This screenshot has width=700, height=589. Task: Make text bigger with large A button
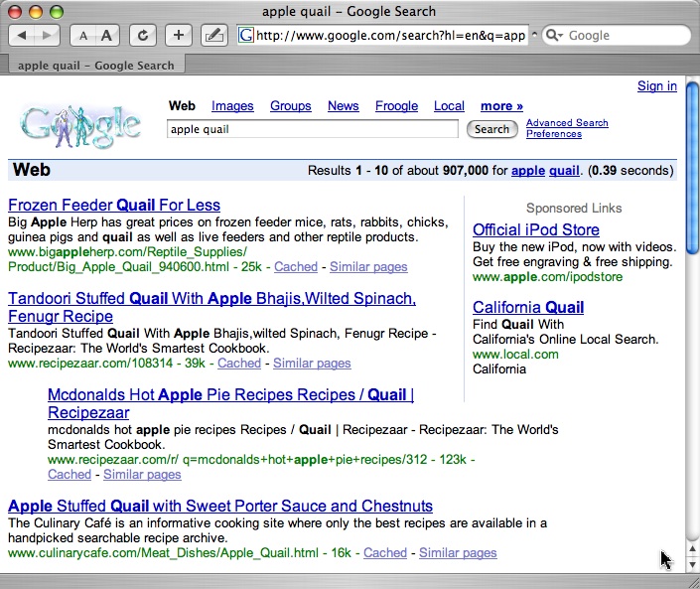click(107, 36)
